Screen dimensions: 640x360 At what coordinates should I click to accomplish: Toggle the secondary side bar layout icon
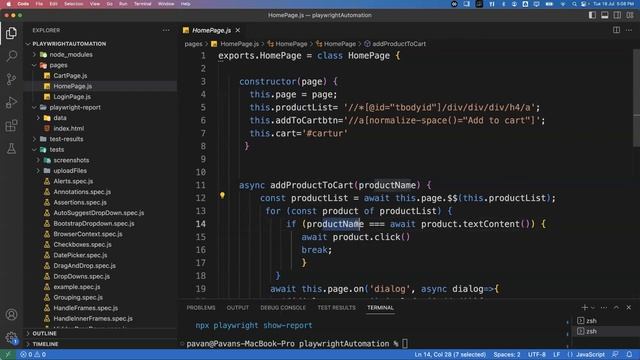617,15
